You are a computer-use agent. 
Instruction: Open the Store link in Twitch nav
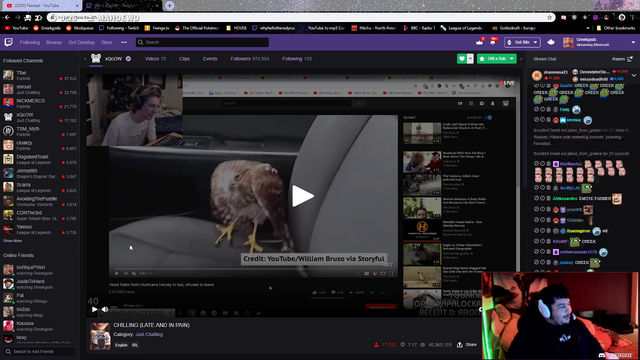pyautogui.click(x=107, y=42)
